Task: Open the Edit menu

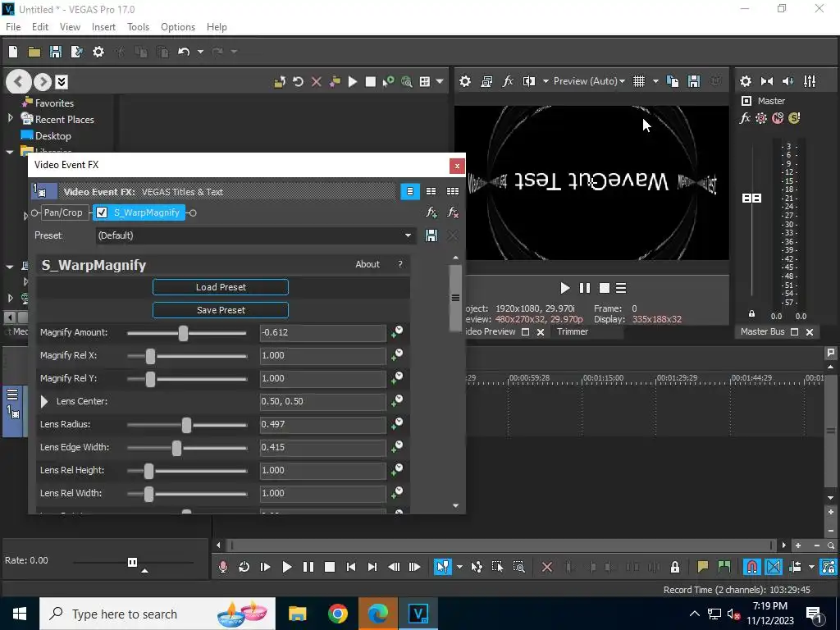Action: click(40, 27)
